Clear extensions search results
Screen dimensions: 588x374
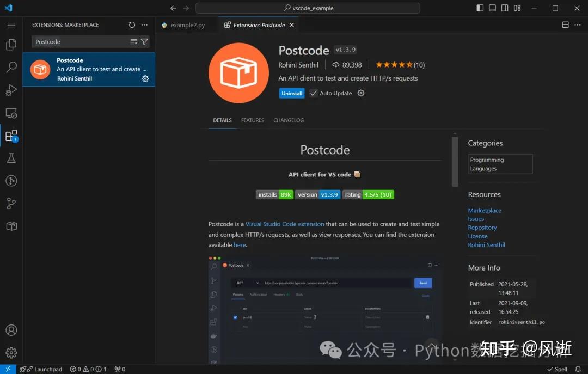[133, 41]
